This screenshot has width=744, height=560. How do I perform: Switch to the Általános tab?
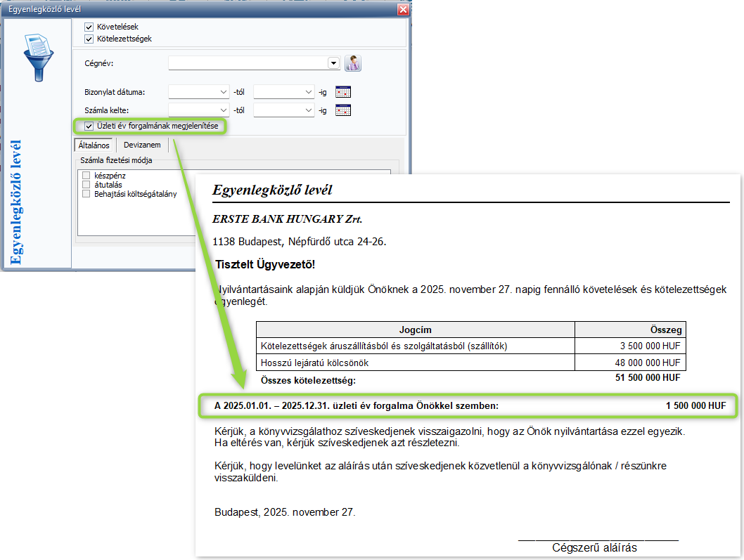click(94, 145)
